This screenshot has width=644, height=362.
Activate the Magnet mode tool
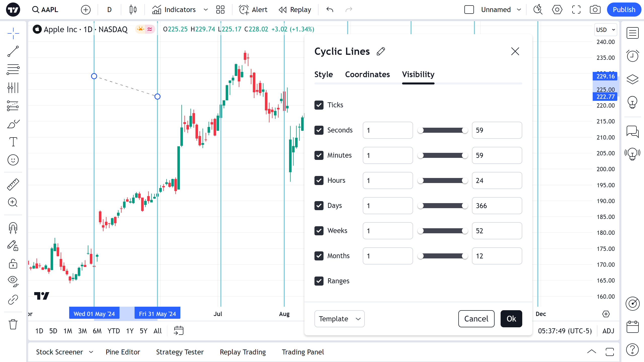coord(13,228)
